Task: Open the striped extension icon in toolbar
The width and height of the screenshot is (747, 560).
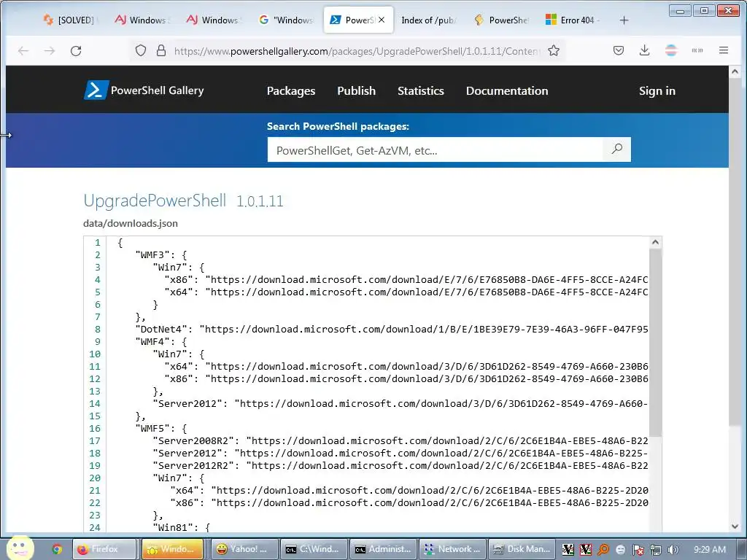Action: pos(671,50)
